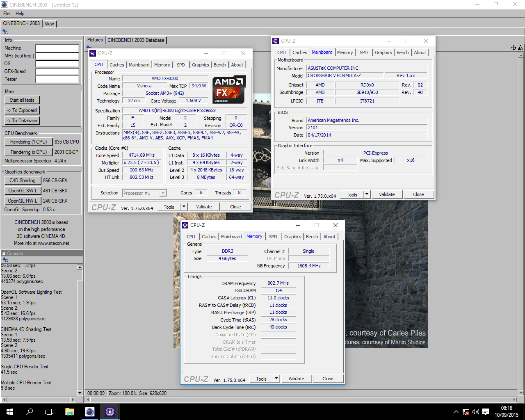Viewport: 525px width, 420px height.
Task: Click model field CROSSHAIR V FORMULA-Z
Action: pyautogui.click(x=345, y=75)
